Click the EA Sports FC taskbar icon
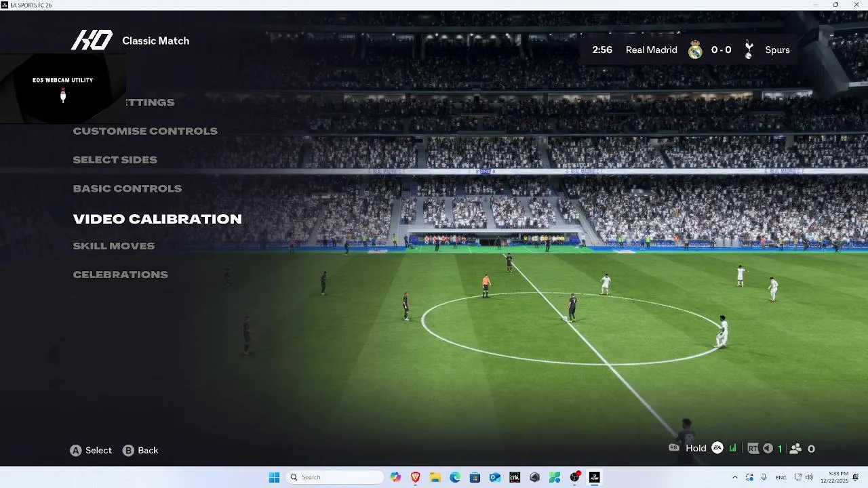Screen dimensions: 868x488 [595, 477]
